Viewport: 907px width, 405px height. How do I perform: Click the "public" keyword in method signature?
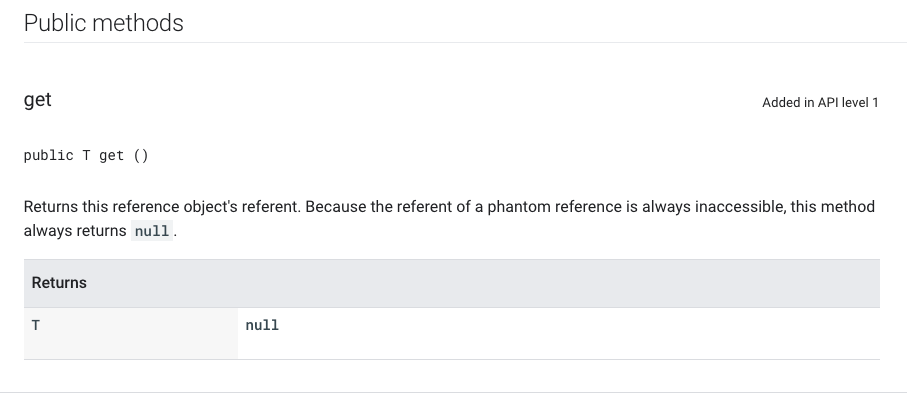coord(49,155)
